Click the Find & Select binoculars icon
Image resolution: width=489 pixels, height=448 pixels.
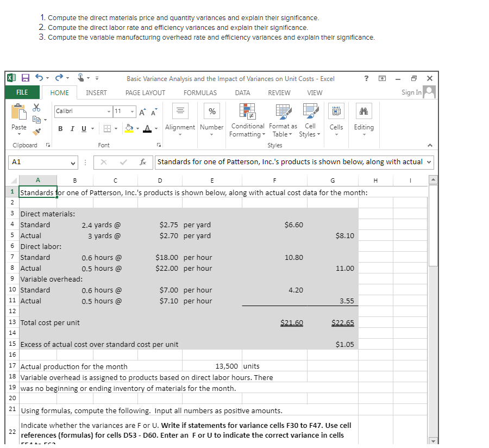tap(364, 110)
